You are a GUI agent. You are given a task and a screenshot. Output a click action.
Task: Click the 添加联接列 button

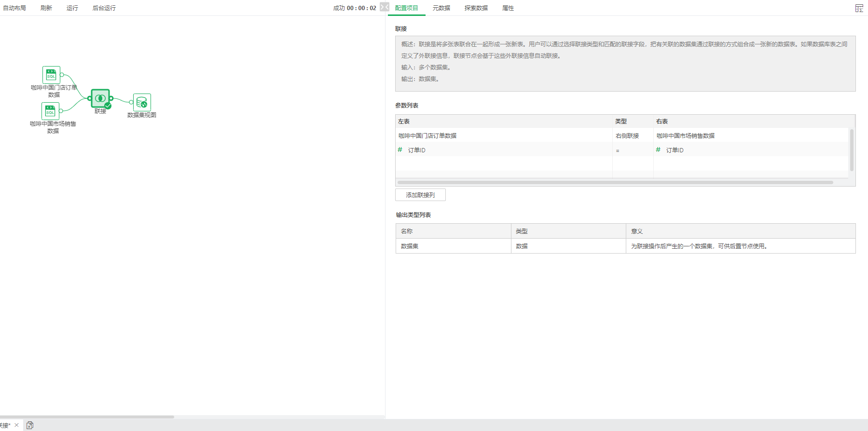[x=420, y=195]
